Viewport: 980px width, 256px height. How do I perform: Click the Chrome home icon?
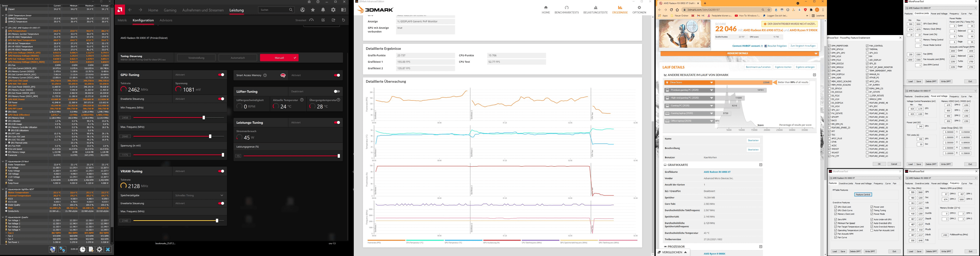tap(677, 10)
